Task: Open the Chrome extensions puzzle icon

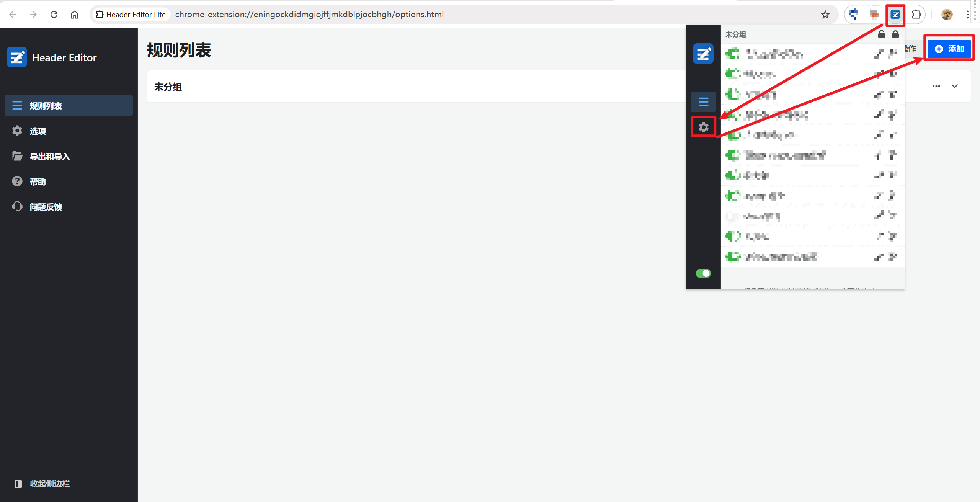Action: pos(916,15)
